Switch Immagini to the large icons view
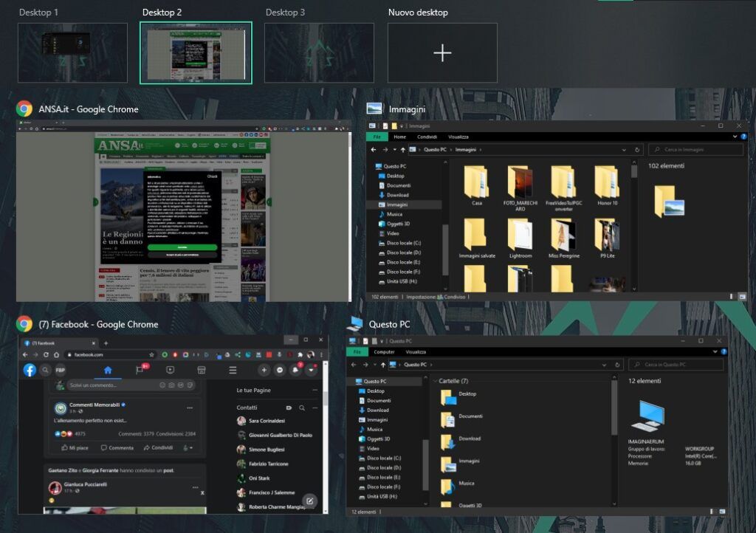This screenshot has width=756, height=533. (x=742, y=297)
